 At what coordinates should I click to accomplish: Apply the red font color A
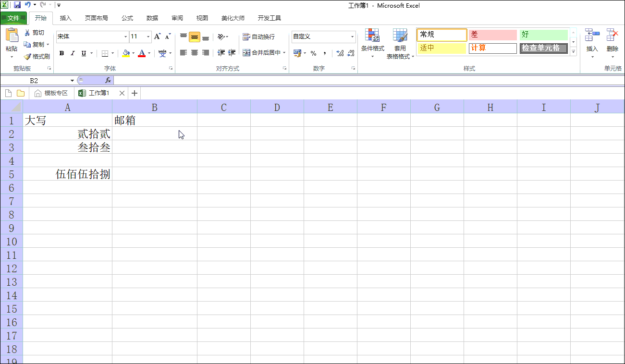[x=142, y=53]
